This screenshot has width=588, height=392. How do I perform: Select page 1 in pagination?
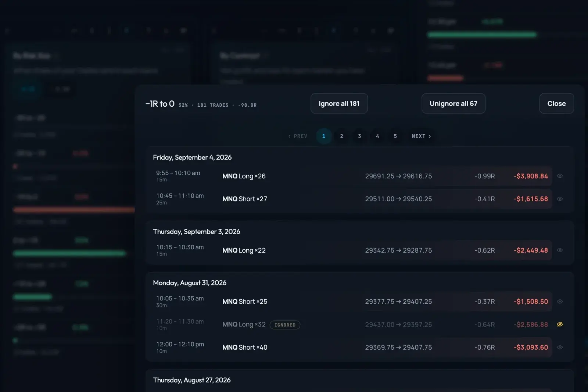coord(324,136)
